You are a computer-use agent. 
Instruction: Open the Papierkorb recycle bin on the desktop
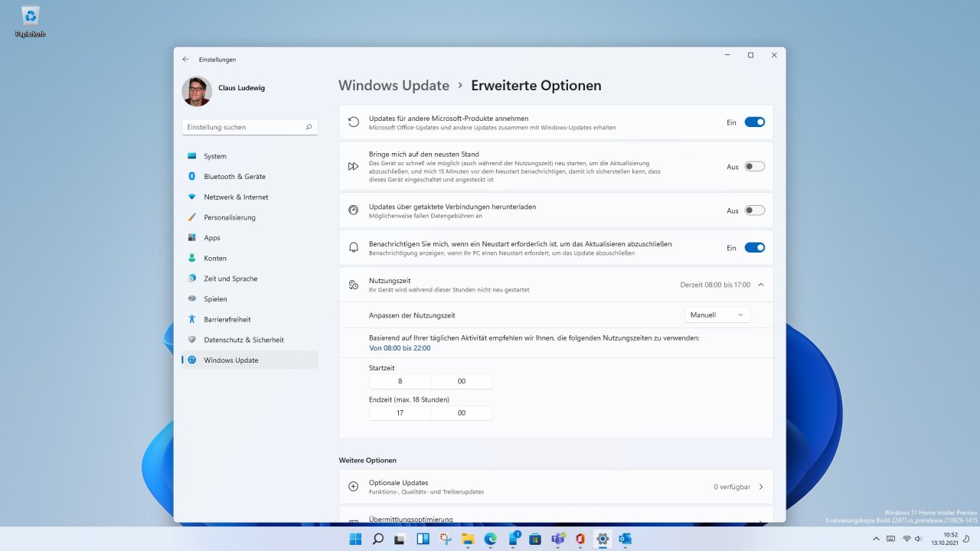[31, 21]
